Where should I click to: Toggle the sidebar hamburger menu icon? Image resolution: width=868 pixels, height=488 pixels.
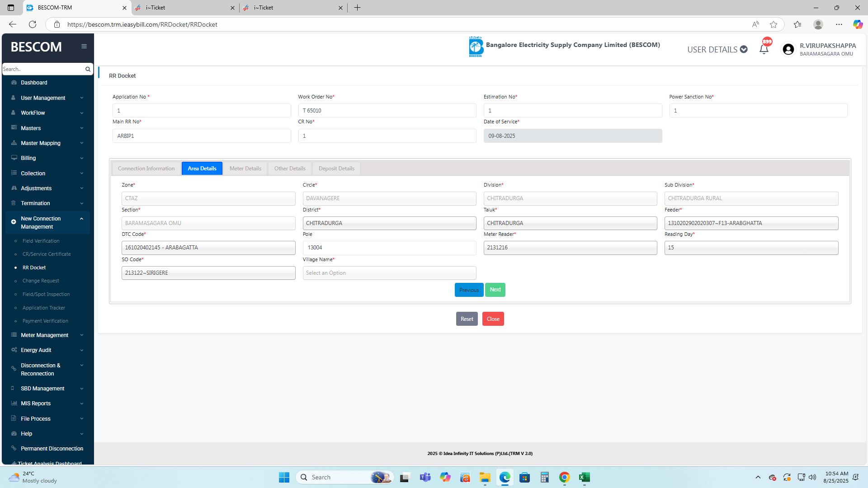[x=84, y=46]
